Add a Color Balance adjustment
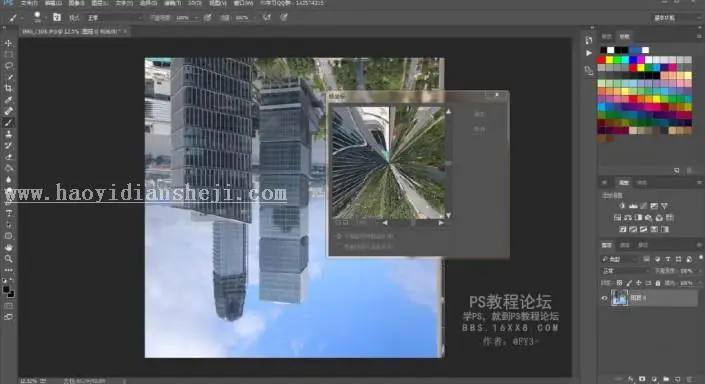 point(628,218)
